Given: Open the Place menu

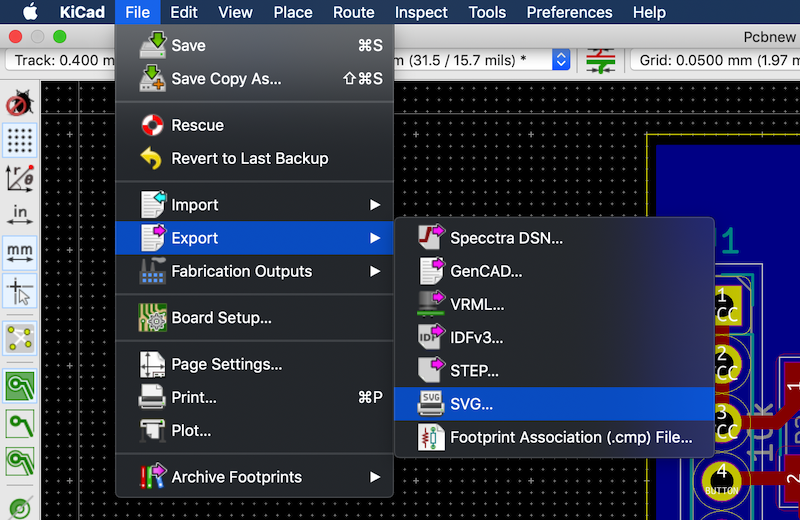Looking at the screenshot, I should point(293,12).
